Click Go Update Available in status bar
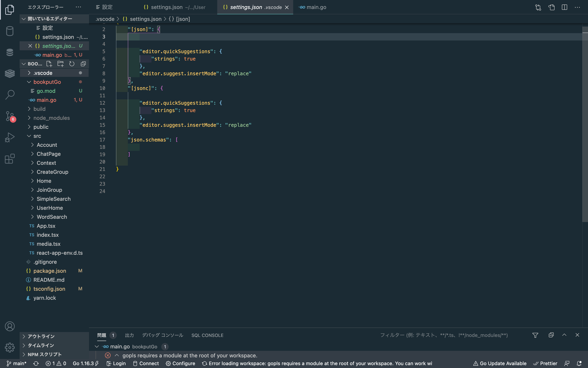The height and width of the screenshot is (368, 588). click(500, 363)
